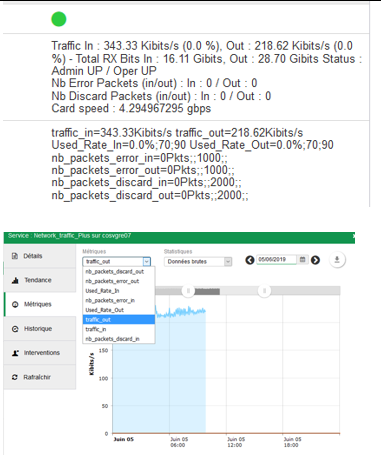
Task: Open the calendar date picker icon
Action: click(302, 259)
